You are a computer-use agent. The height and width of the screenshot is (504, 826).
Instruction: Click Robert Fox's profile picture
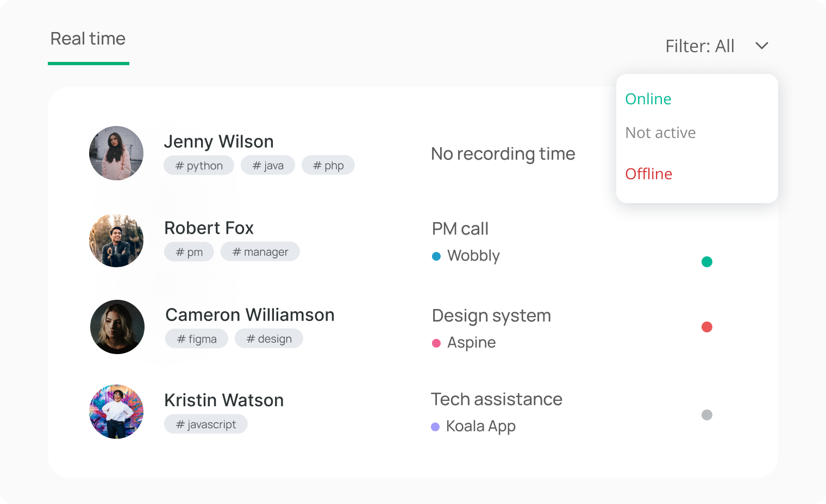116,240
